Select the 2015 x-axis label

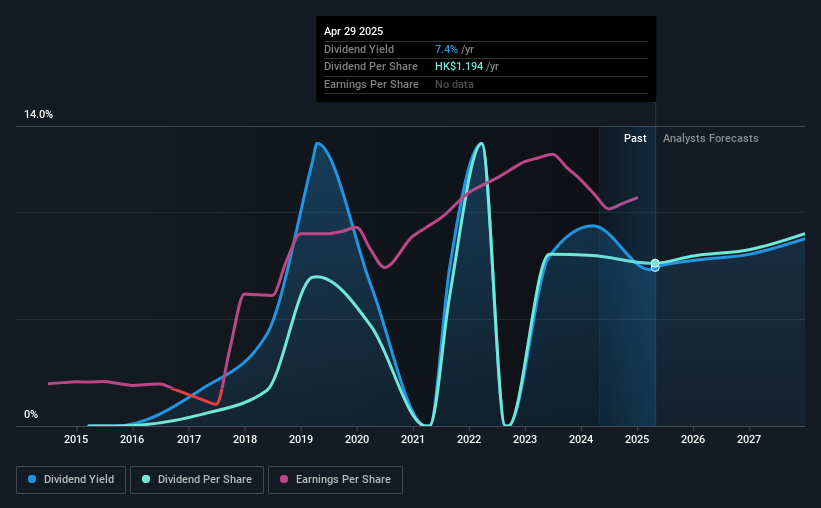click(x=76, y=439)
